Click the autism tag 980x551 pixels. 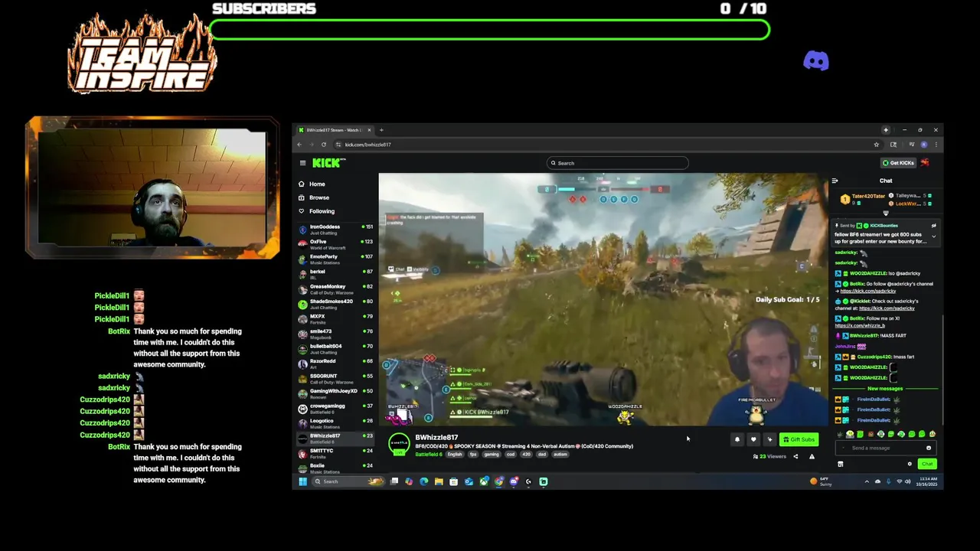(x=560, y=455)
